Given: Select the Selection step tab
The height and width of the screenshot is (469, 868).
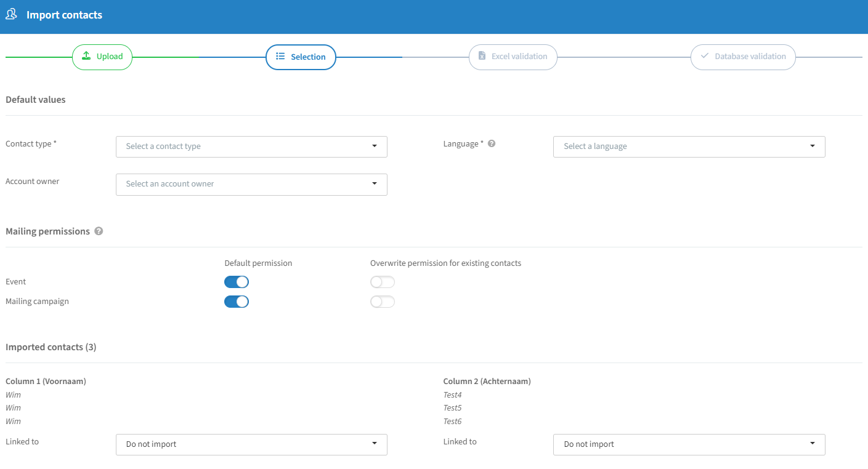Looking at the screenshot, I should (301, 57).
